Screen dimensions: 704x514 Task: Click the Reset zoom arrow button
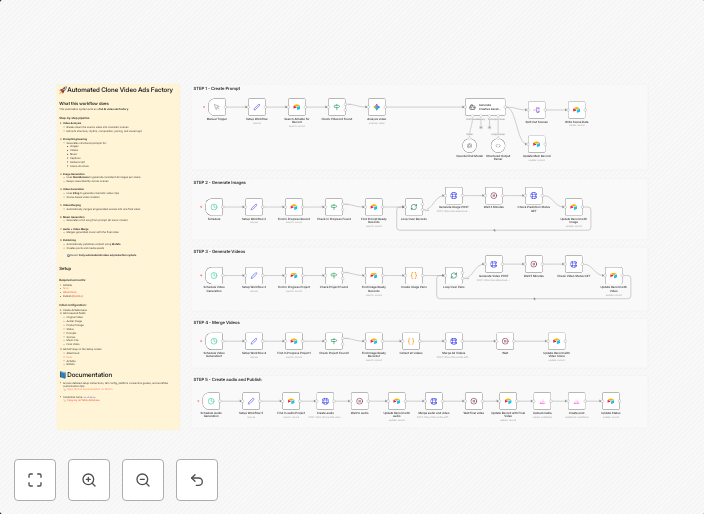(197, 480)
